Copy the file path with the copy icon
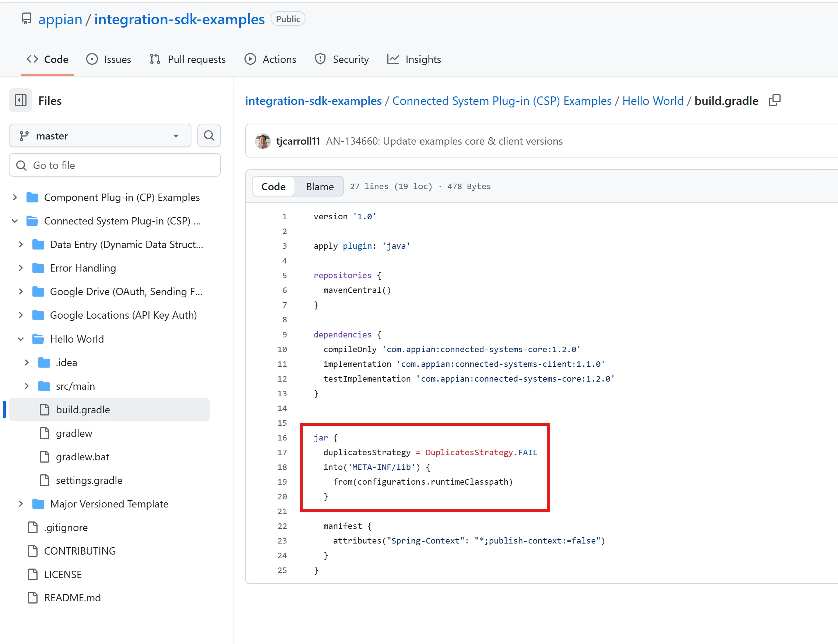 point(774,100)
